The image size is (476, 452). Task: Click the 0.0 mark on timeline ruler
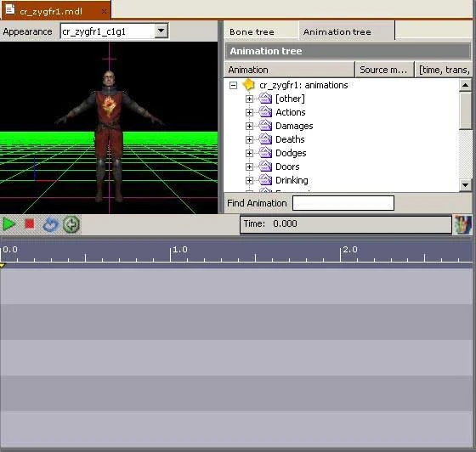coord(10,250)
